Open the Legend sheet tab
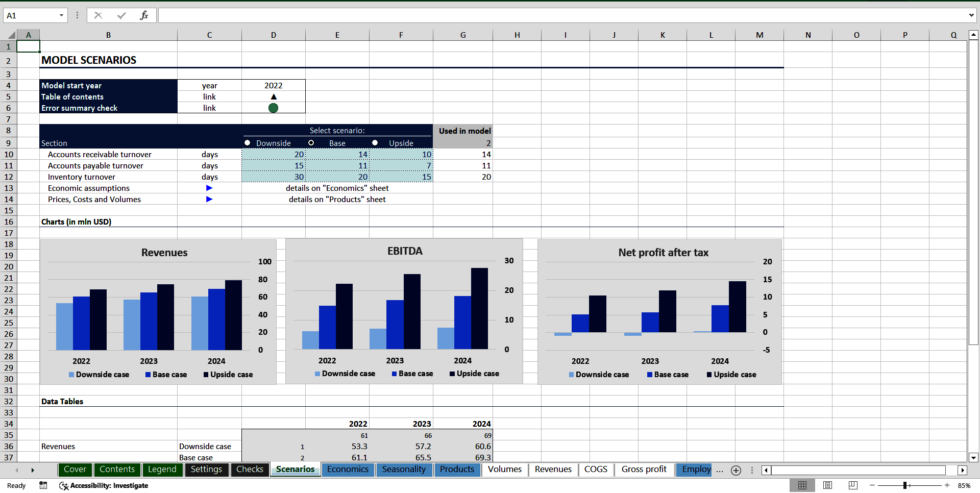Image resolution: width=980 pixels, height=493 pixels. point(162,470)
